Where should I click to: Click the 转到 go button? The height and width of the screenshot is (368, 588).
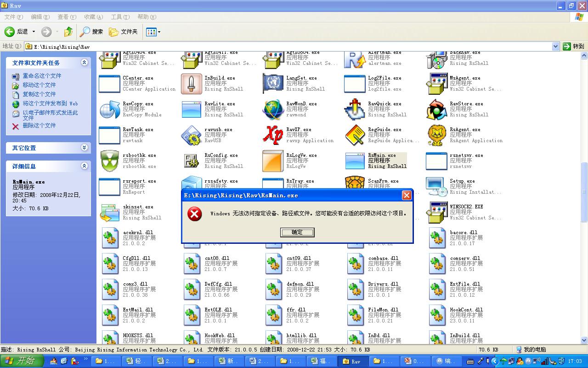[574, 46]
